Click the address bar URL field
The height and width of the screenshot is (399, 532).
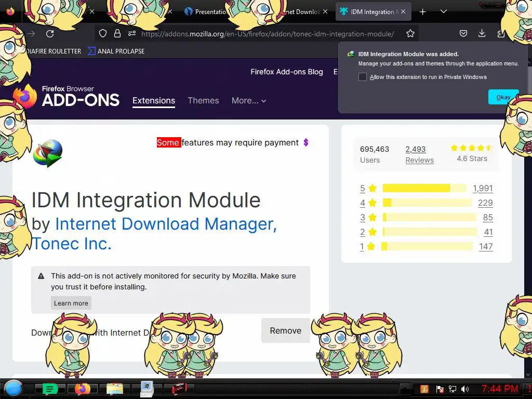pos(268,34)
